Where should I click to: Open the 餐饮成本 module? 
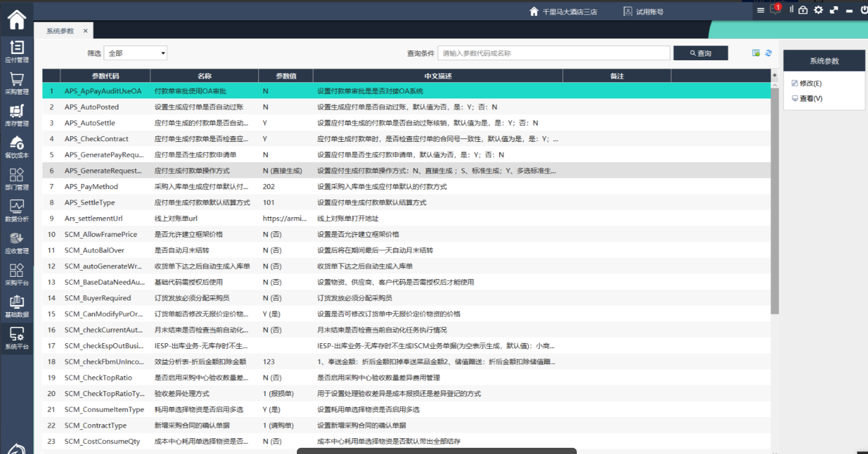tap(17, 147)
